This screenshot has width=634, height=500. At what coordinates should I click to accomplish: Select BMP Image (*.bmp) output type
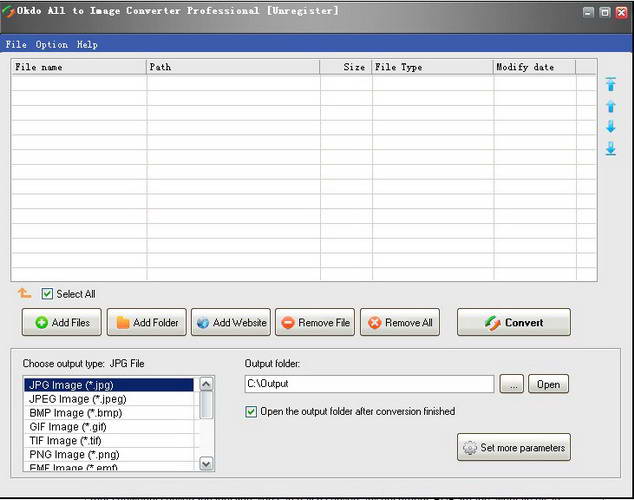(109, 413)
